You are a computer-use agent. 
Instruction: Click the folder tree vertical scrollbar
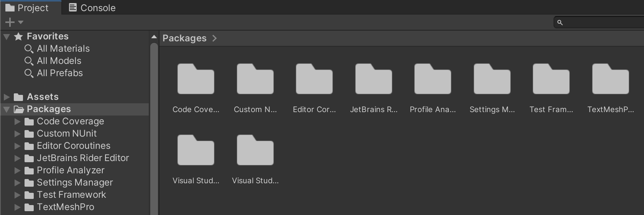[x=154, y=129]
